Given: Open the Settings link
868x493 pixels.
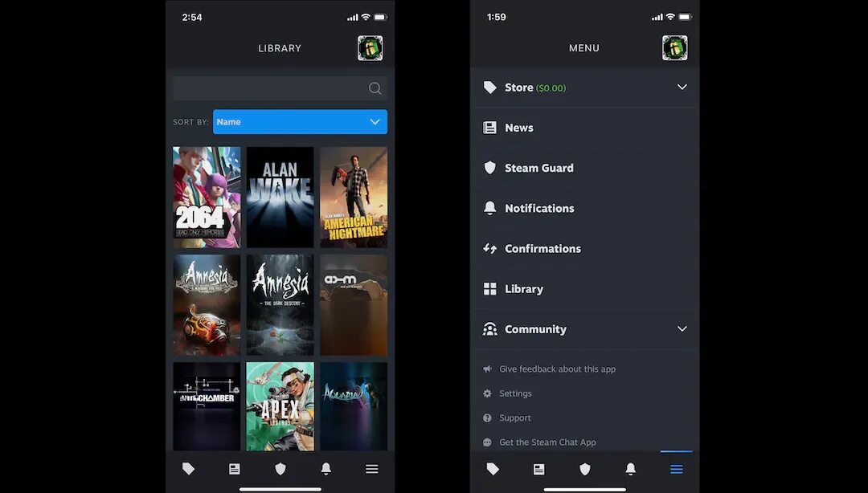Looking at the screenshot, I should coord(515,393).
